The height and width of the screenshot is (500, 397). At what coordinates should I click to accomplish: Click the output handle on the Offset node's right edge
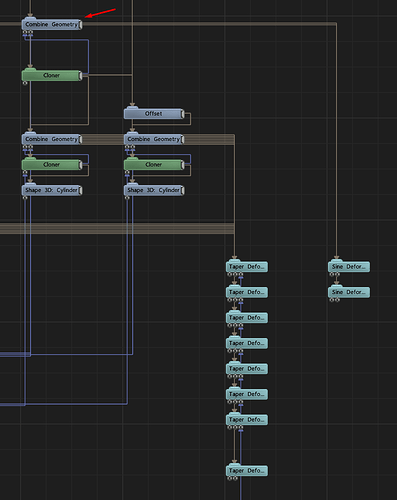(182, 114)
